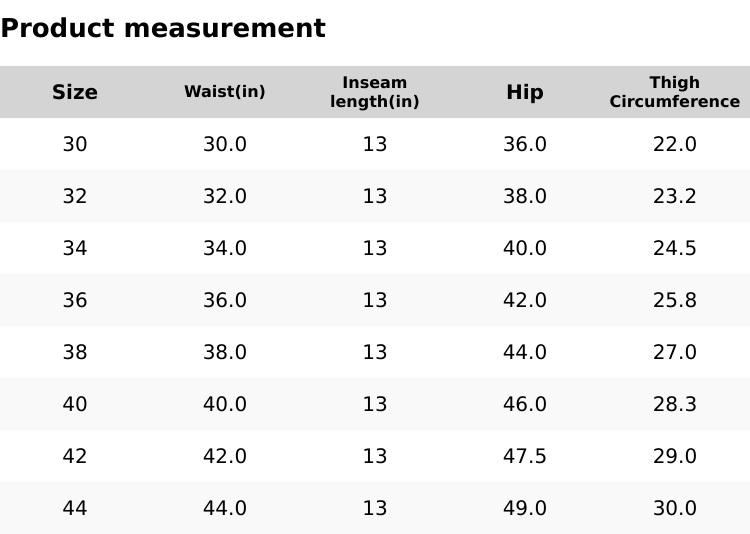Click the Size column header

[x=75, y=92]
